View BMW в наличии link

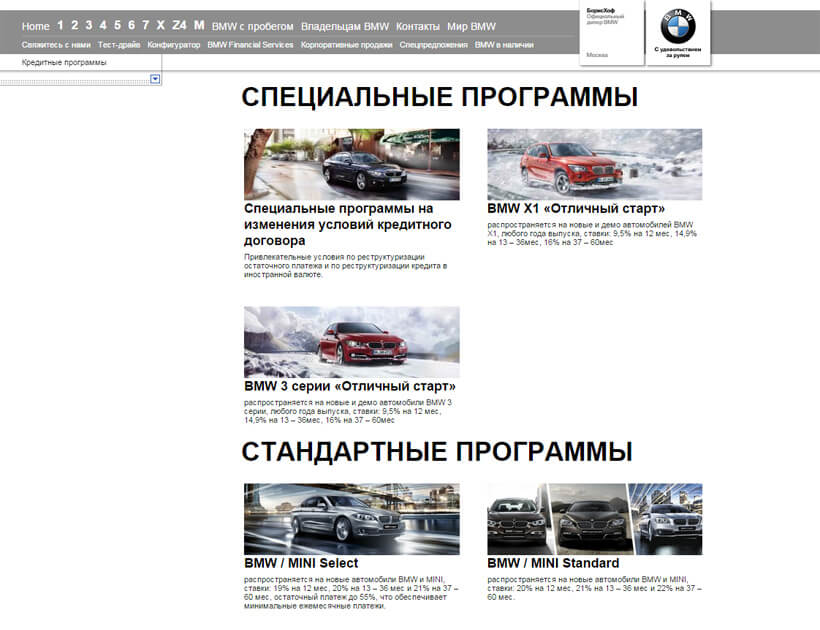point(504,45)
